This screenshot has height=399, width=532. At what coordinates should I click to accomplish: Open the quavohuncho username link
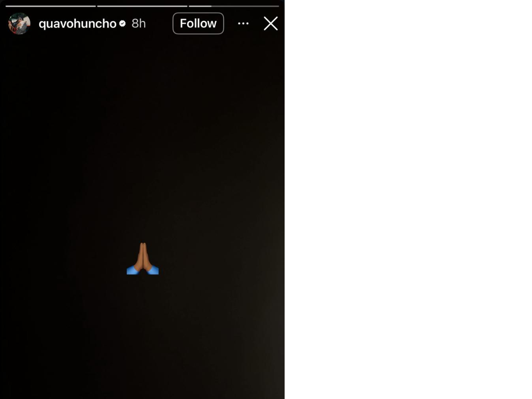[x=78, y=23]
